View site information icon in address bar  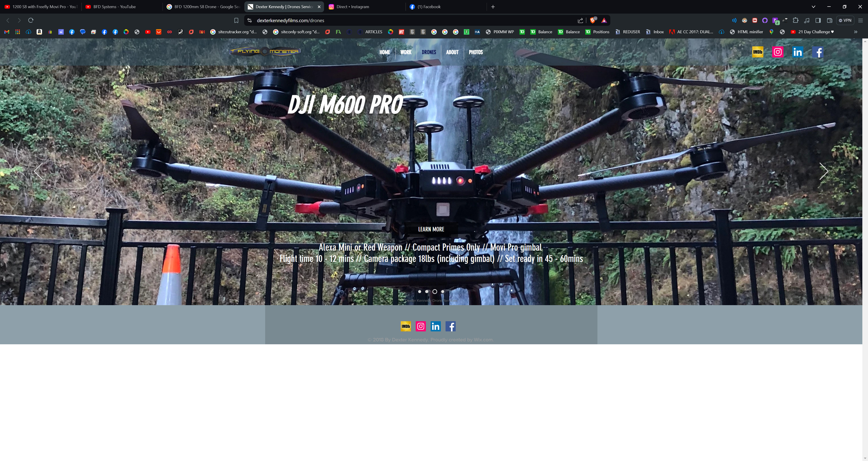pos(249,21)
